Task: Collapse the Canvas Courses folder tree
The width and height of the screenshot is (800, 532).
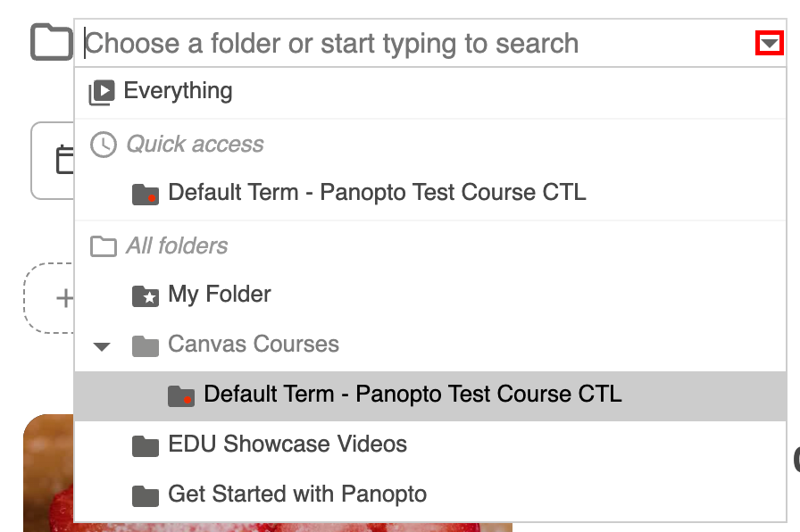Action: 103,346
